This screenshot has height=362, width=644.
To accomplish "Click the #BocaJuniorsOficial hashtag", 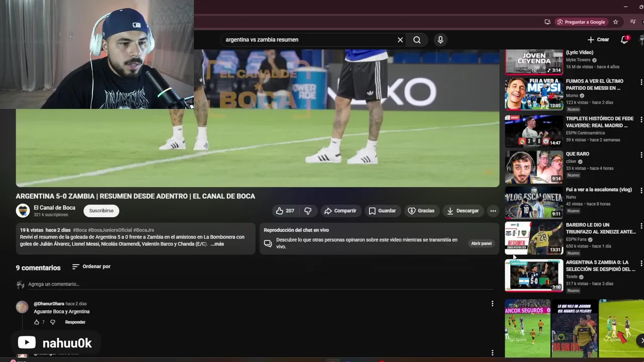I will [x=110, y=230].
